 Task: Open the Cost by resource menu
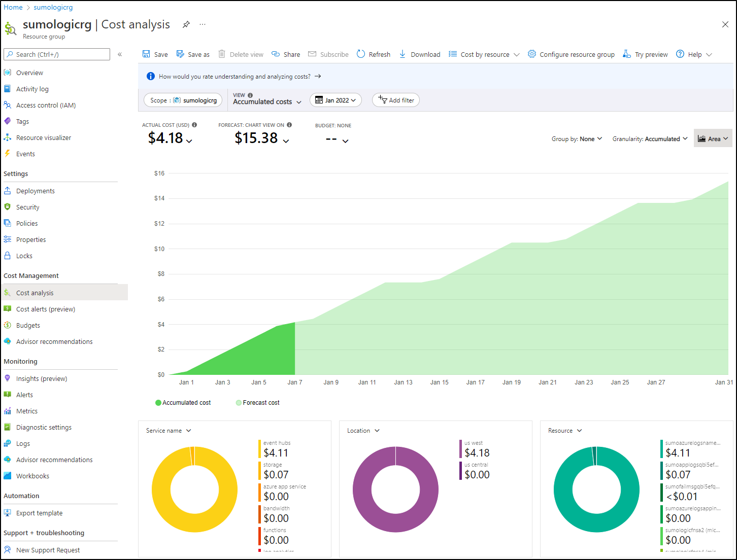(484, 54)
